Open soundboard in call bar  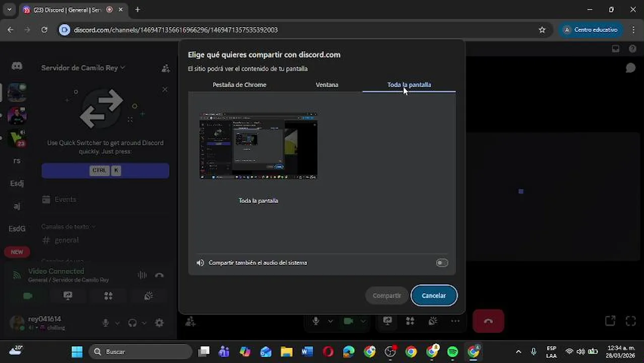click(433, 321)
